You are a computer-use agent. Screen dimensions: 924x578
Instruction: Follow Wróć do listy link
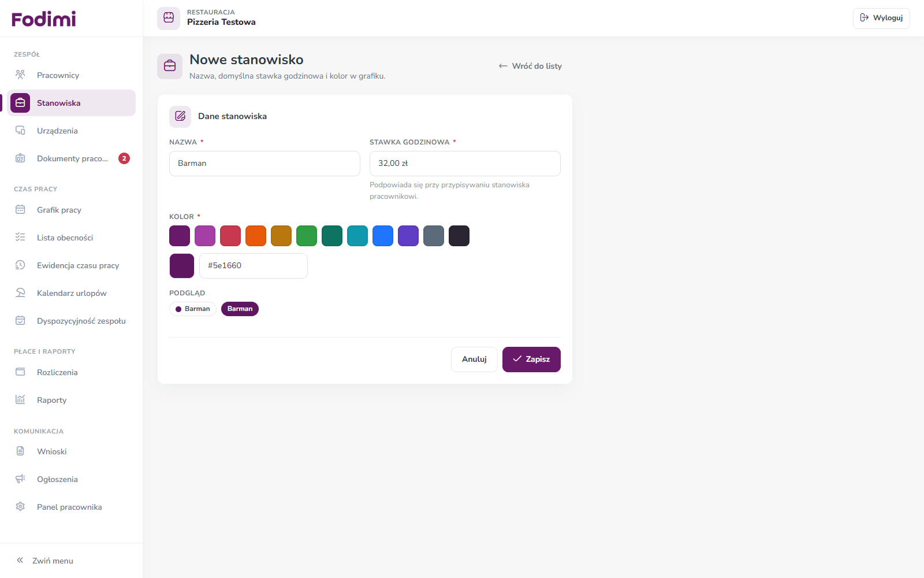coord(530,66)
